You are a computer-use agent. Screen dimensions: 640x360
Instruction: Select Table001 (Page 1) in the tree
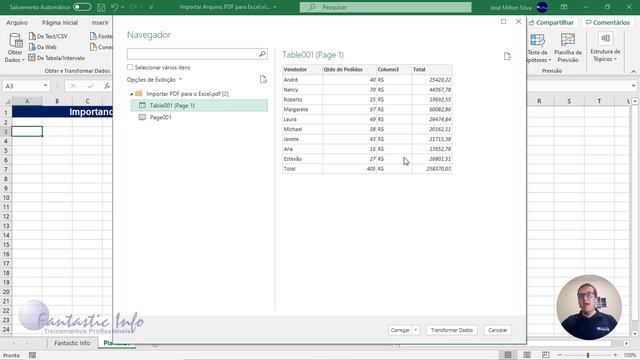(199, 105)
